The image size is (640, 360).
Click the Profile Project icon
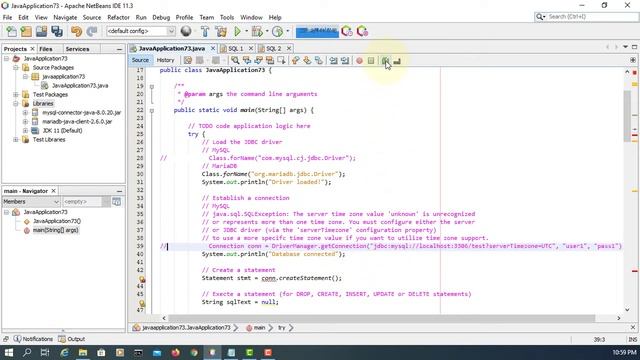(278, 31)
